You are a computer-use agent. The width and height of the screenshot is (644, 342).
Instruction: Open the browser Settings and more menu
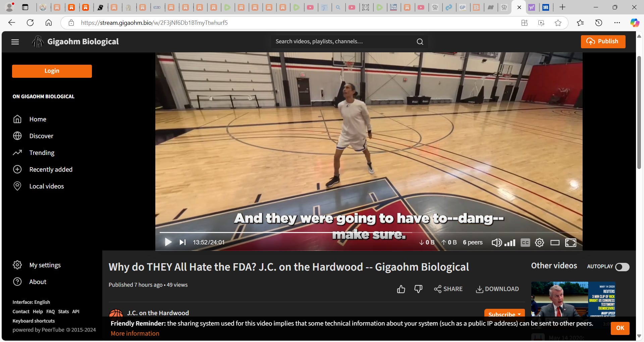point(617,23)
